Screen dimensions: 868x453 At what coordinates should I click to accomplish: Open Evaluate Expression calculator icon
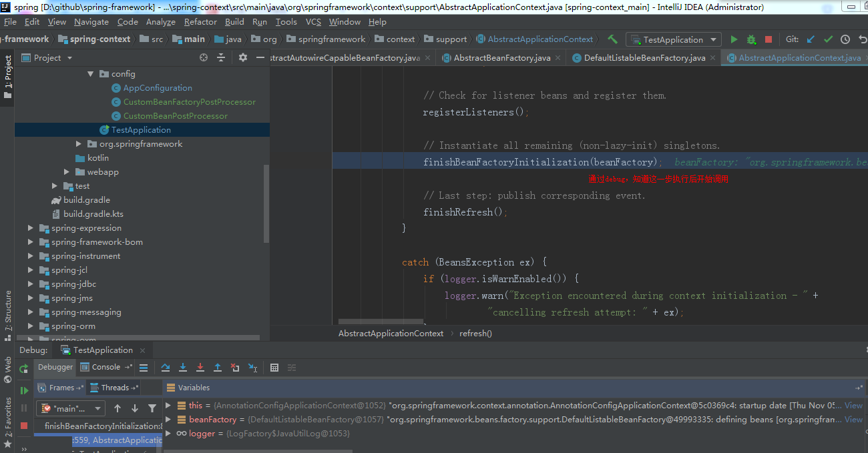(274, 368)
